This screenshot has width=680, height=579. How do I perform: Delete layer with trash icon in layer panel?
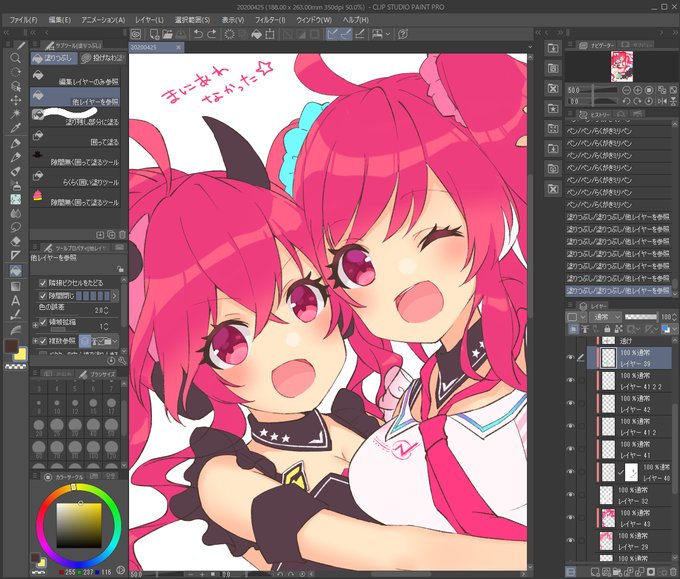[x=672, y=572]
